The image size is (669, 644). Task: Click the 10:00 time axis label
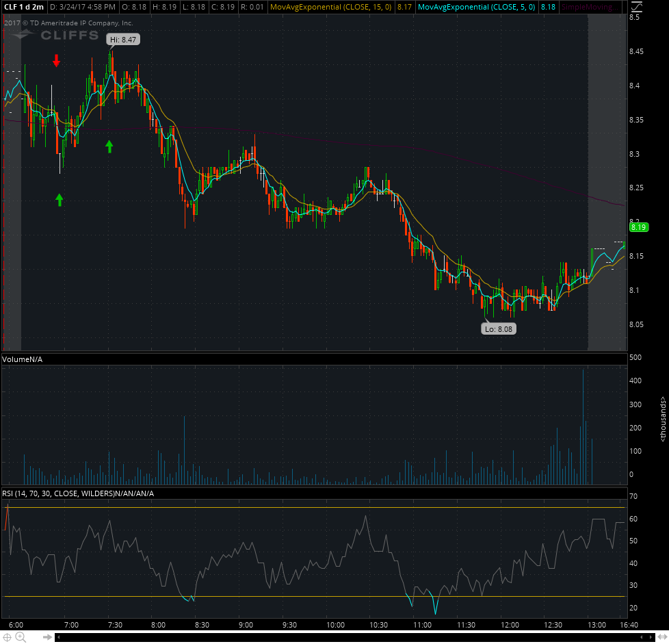(335, 625)
